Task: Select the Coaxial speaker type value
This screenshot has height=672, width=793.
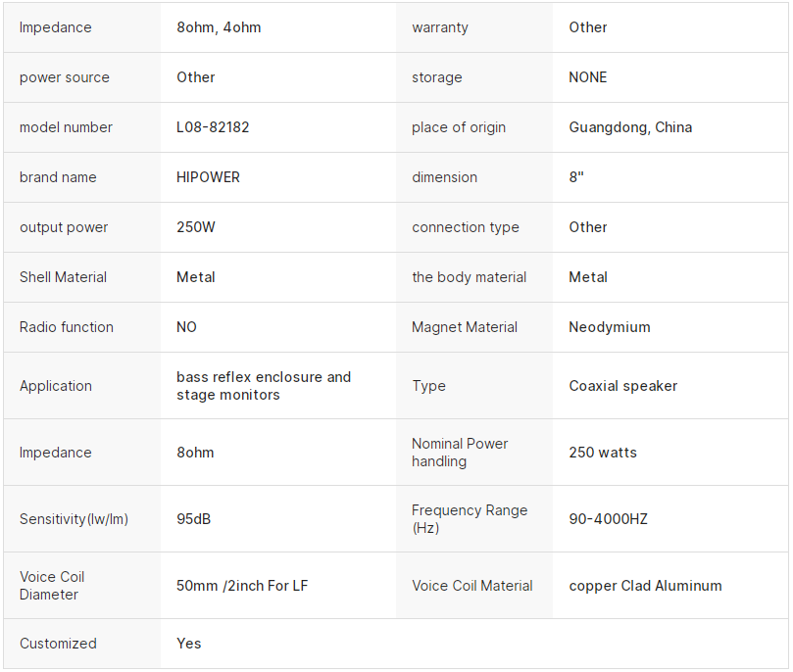Action: coord(623,386)
